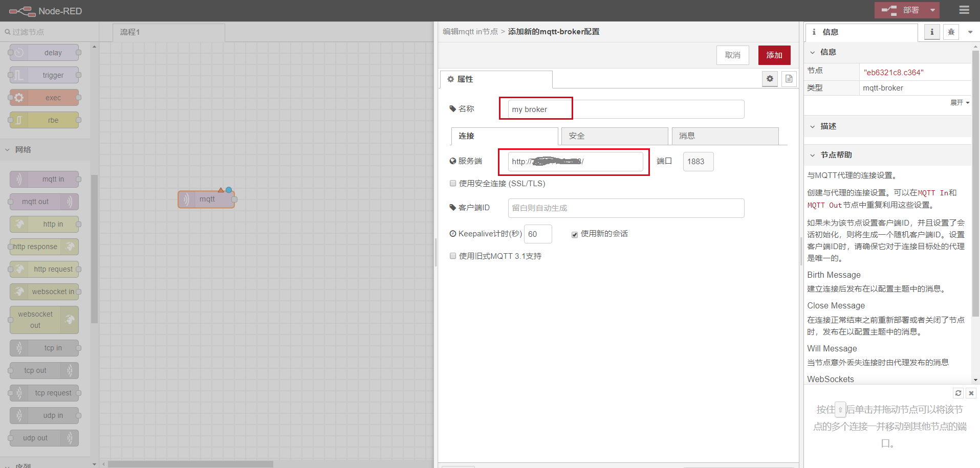980x468 pixels.
Task: Refresh the tip with reload icon
Action: point(959,393)
